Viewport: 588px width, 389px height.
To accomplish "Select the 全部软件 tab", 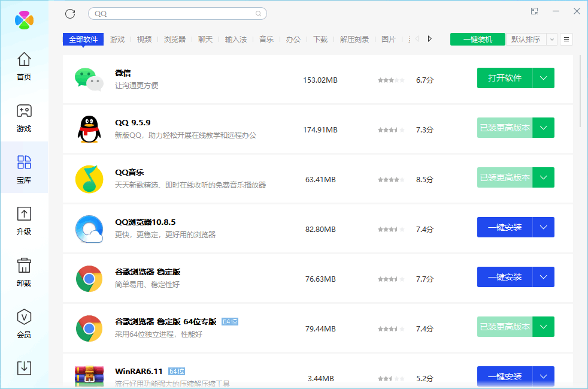I will (x=83, y=39).
